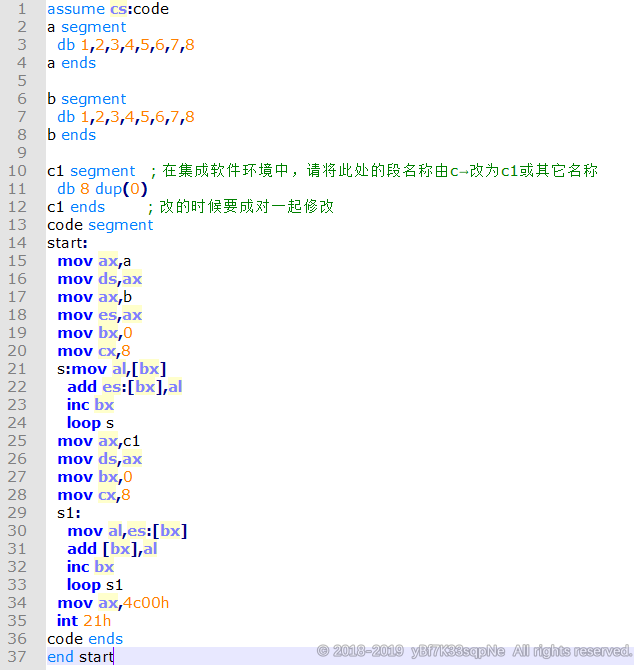
Task: Click 'loop s1' on line 33
Action: coord(95,585)
